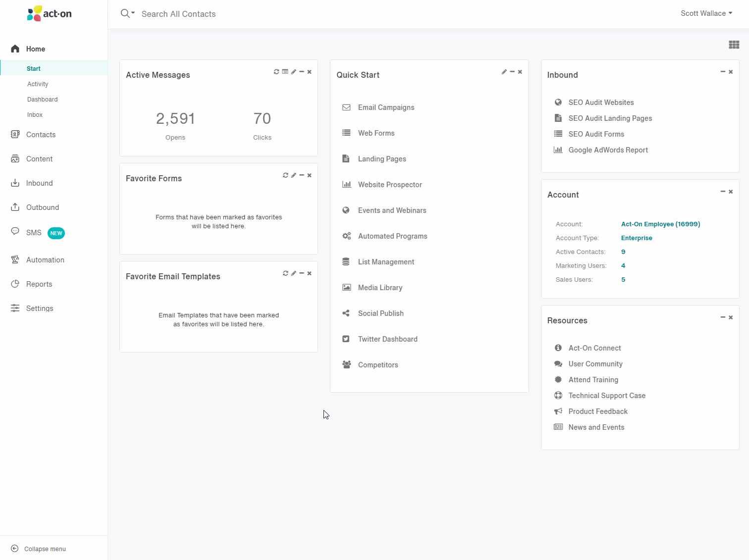
Task: Edit Favorite Email Templates widget
Action: (x=294, y=273)
